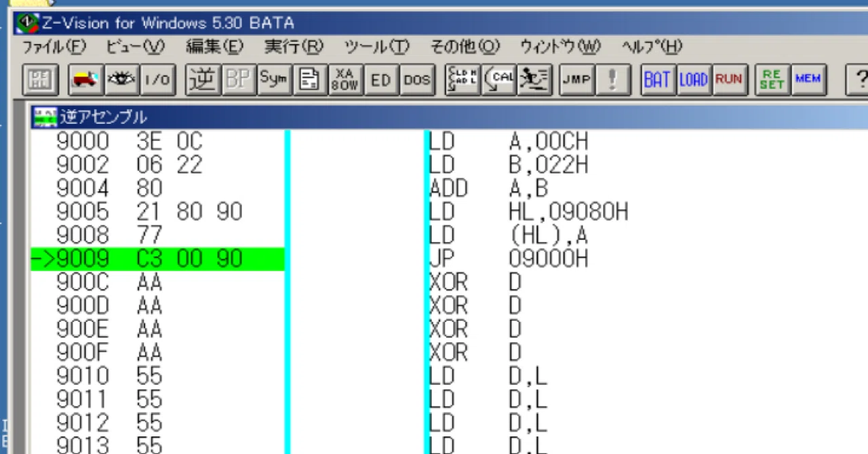Open the Sym symbol toolbar button
This screenshot has height=454, width=868.
(273, 80)
